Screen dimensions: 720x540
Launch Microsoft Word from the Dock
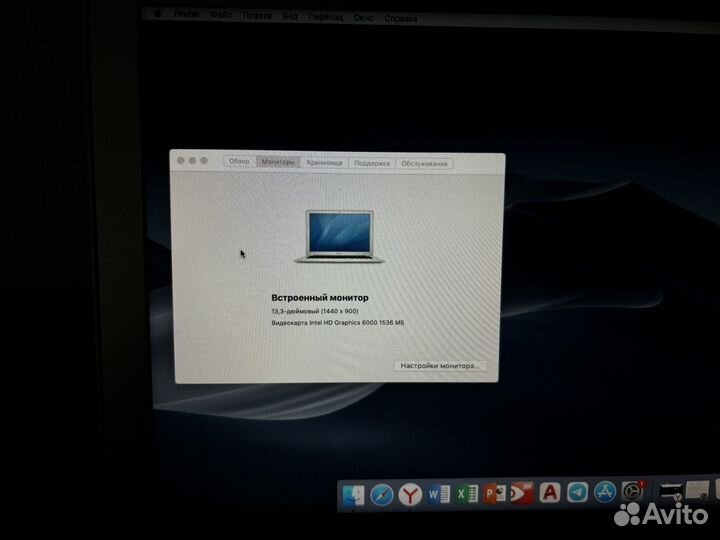(439, 495)
